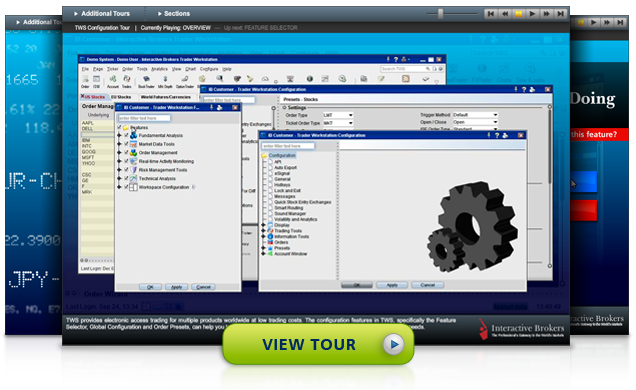Open the Open/Close dropdown
This screenshot has height=390, width=636.
(x=475, y=122)
